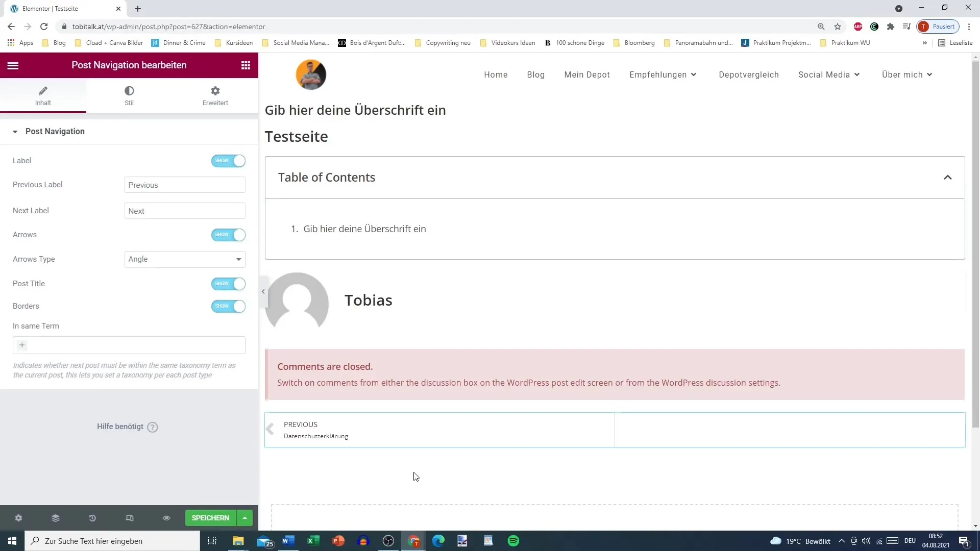Expand the Empfehlungen menu
The width and height of the screenshot is (980, 551).
point(663,74)
